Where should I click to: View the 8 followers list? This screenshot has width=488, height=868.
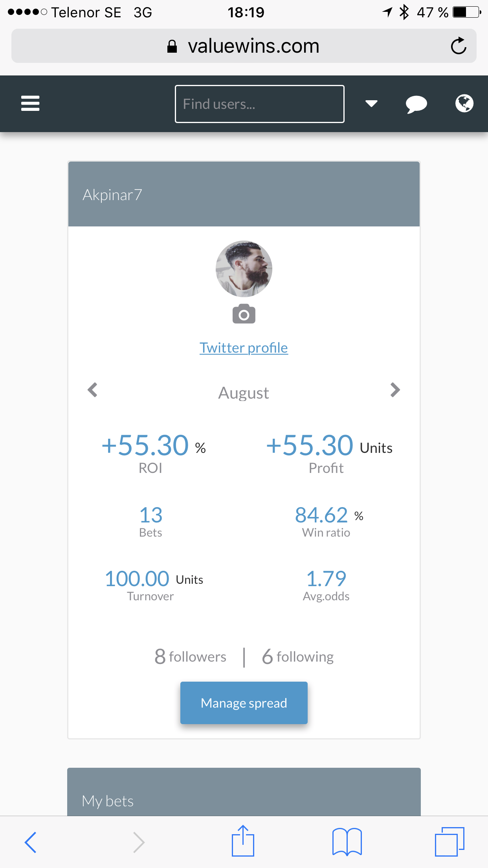click(x=191, y=657)
